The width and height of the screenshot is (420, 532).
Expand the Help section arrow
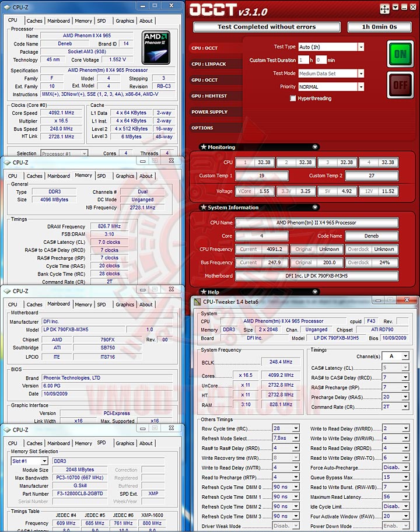[315, 292]
